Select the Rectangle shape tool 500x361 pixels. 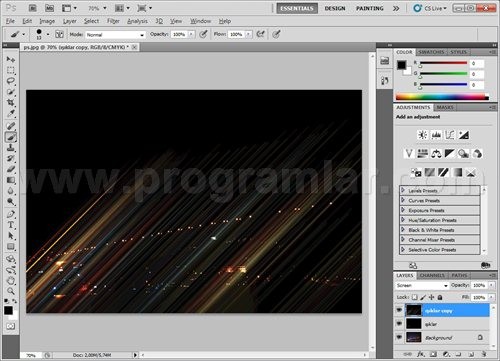point(11,247)
